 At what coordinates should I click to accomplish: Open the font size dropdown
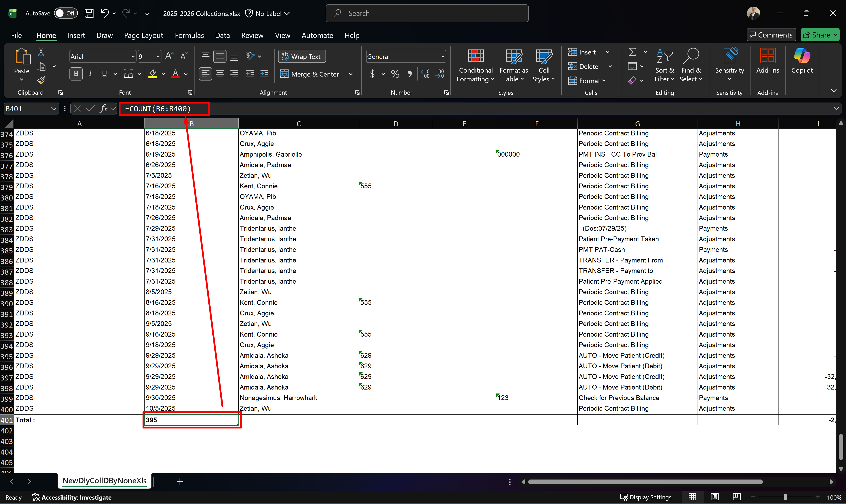pyautogui.click(x=158, y=56)
